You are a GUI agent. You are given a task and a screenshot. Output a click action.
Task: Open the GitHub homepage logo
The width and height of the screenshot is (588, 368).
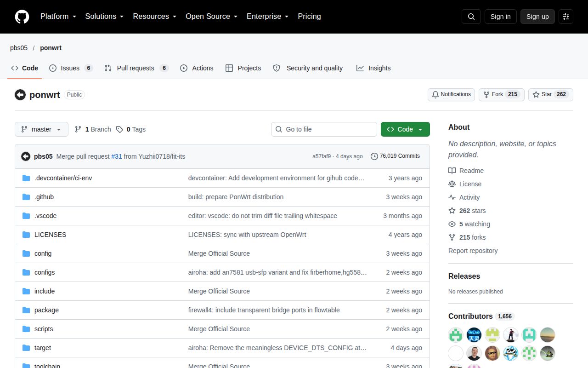click(x=22, y=17)
